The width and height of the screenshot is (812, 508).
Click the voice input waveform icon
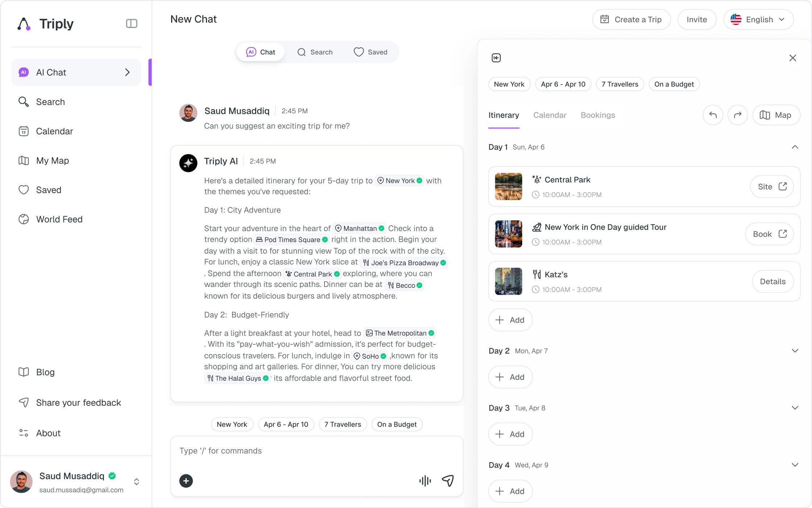pos(425,481)
